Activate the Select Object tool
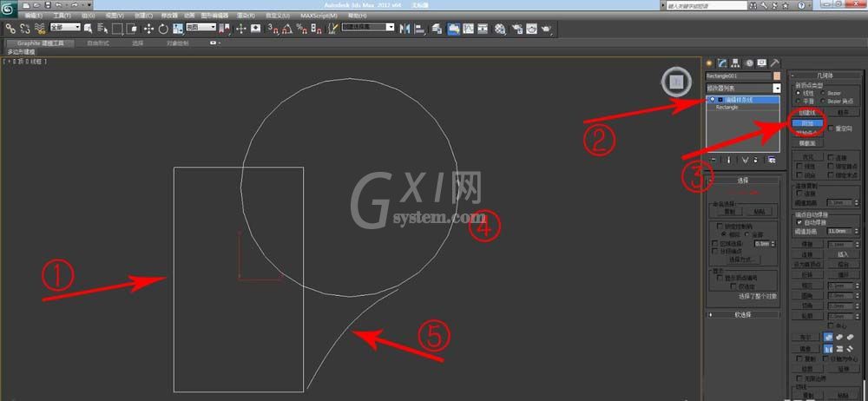 pyautogui.click(x=89, y=29)
